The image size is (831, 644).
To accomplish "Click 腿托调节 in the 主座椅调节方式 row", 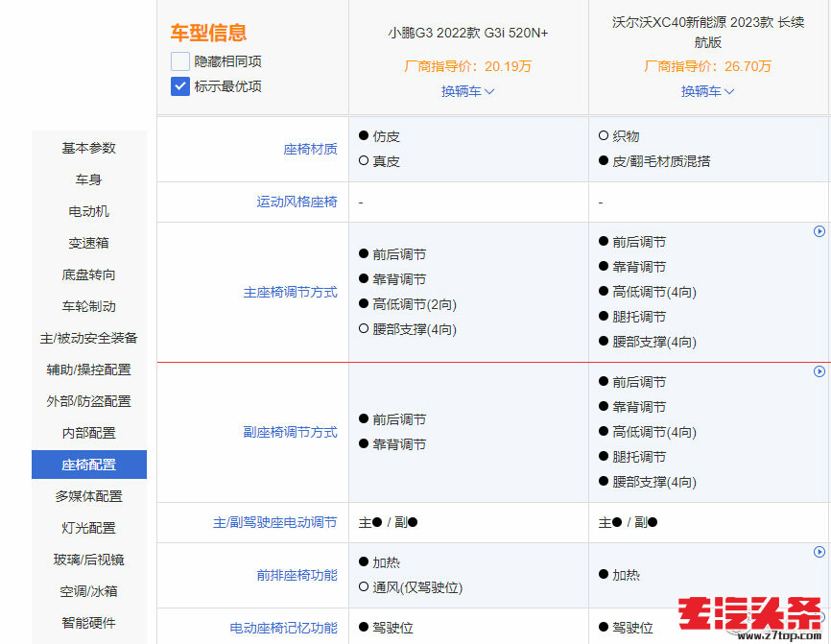I will tap(639, 317).
